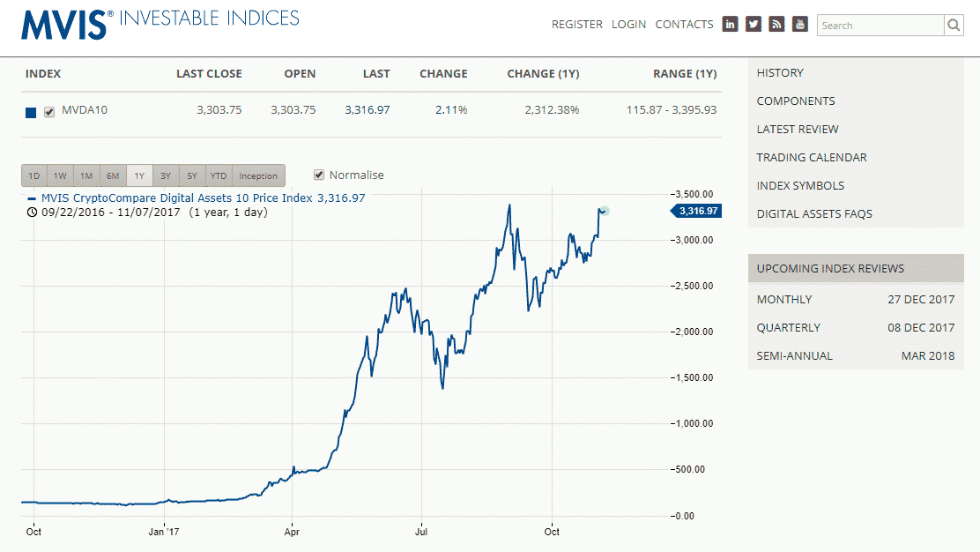
Task: Open the History menu item
Action: [780, 72]
